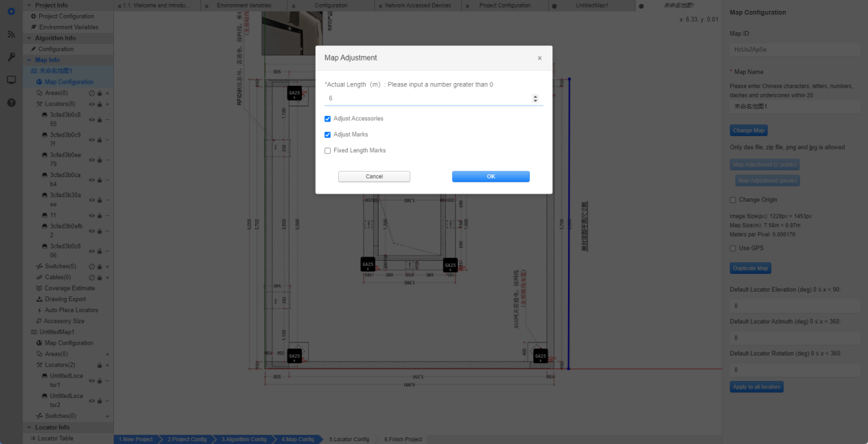Click Cancel in Map Adjustment dialog
868x444 pixels.
coord(374,176)
